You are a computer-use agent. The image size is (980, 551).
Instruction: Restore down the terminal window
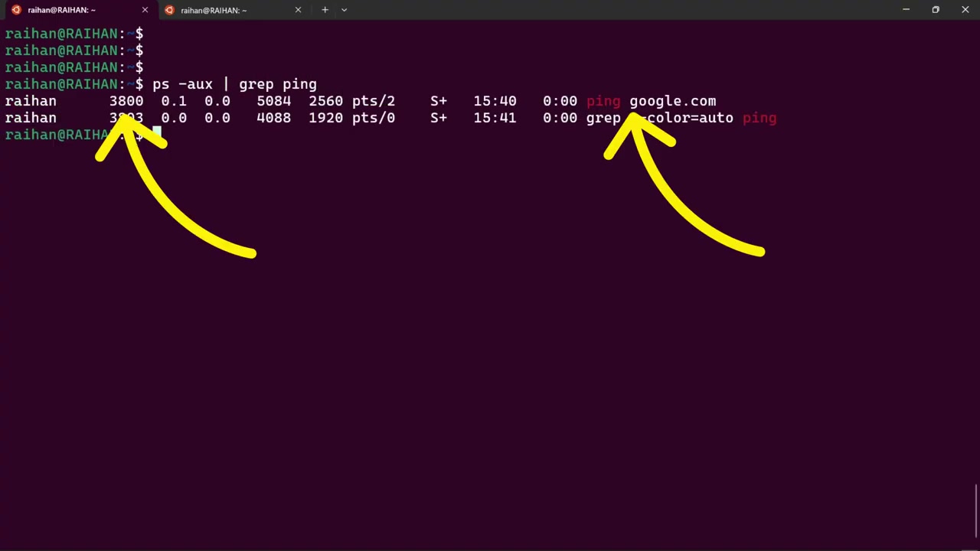click(936, 10)
